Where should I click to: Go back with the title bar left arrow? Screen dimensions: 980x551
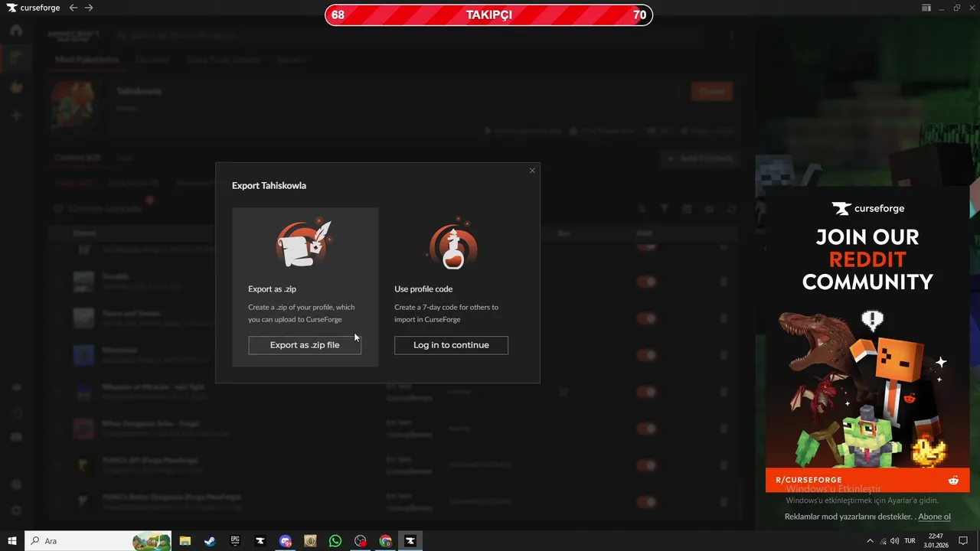(73, 8)
